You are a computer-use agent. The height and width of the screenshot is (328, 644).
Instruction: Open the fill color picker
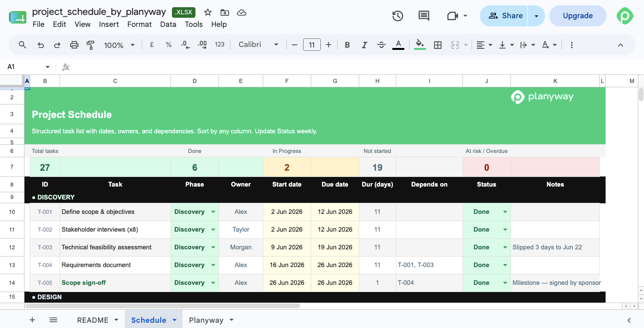tap(420, 45)
